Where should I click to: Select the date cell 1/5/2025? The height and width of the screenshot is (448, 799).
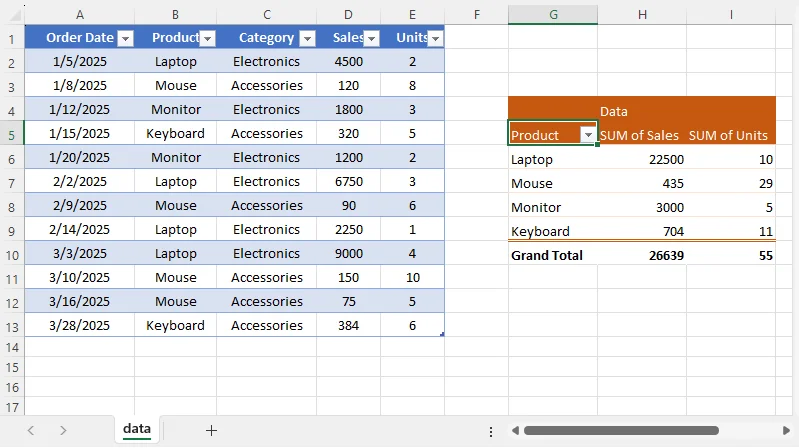(80, 61)
